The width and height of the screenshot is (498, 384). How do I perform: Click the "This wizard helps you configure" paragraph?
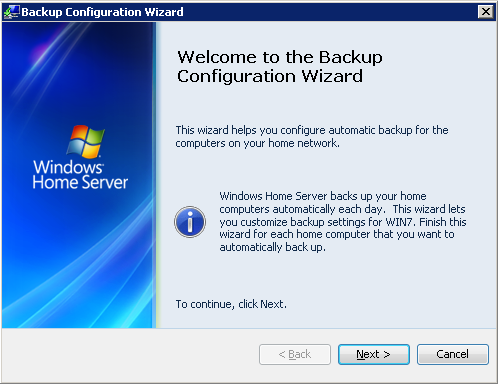(x=312, y=136)
